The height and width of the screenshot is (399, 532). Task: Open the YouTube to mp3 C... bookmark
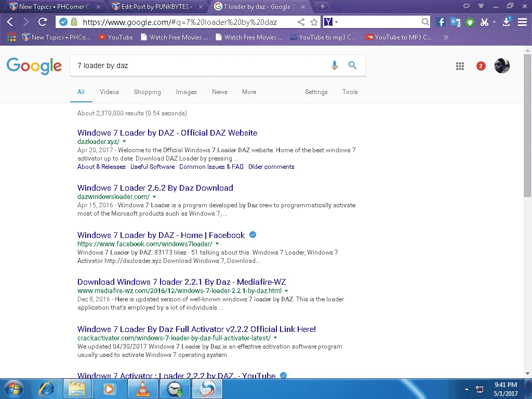coord(323,37)
